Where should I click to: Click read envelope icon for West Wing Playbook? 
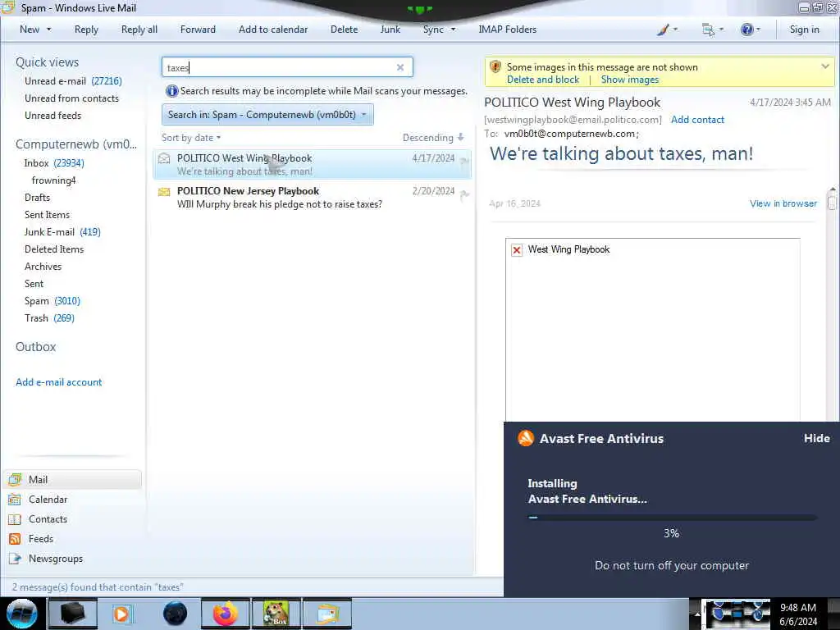(164, 158)
